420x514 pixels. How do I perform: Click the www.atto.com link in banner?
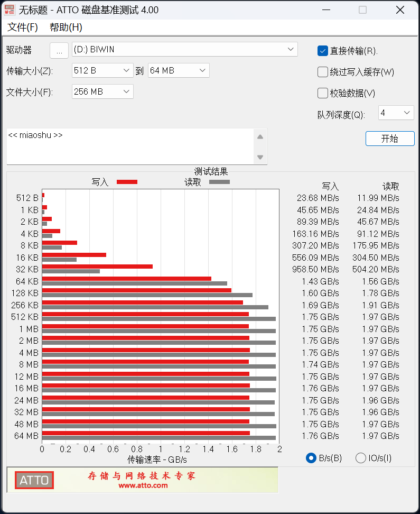pos(143,485)
